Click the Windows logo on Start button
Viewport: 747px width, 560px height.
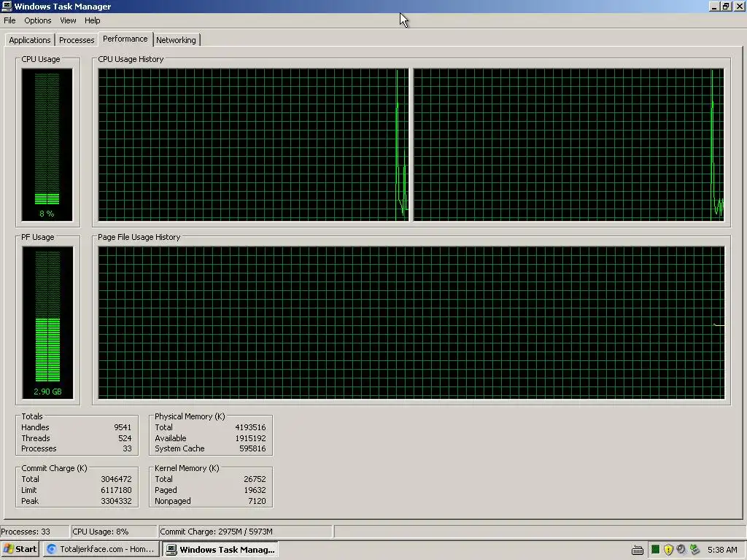click(x=8, y=549)
